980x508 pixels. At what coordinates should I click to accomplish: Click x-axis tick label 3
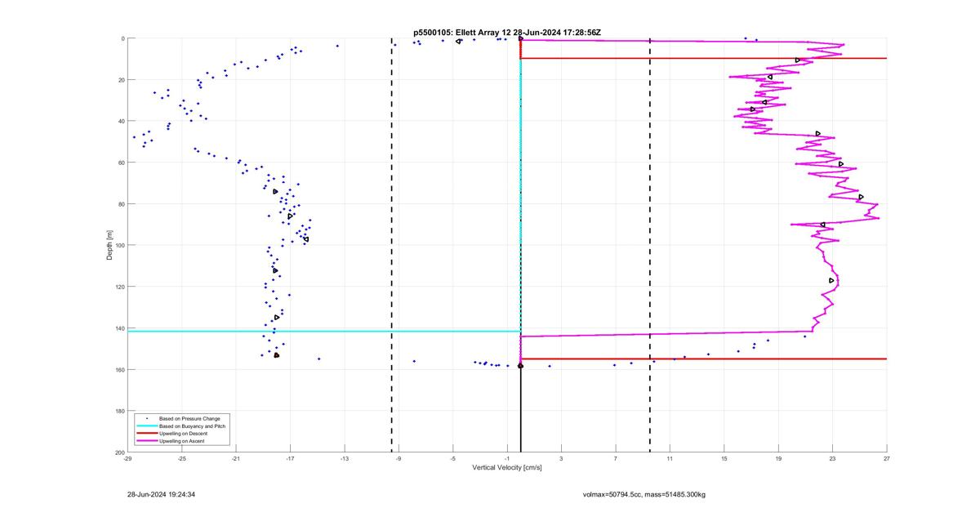561,458
